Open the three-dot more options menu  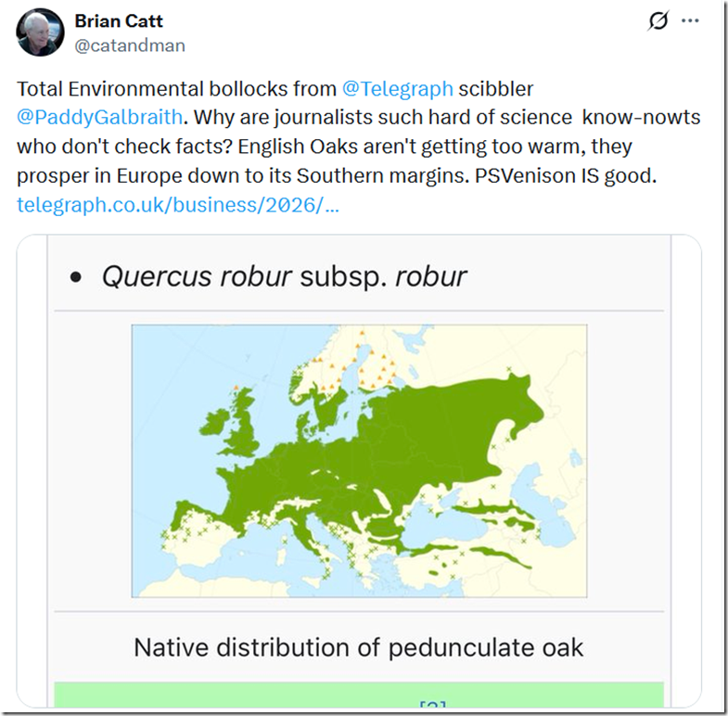690,20
